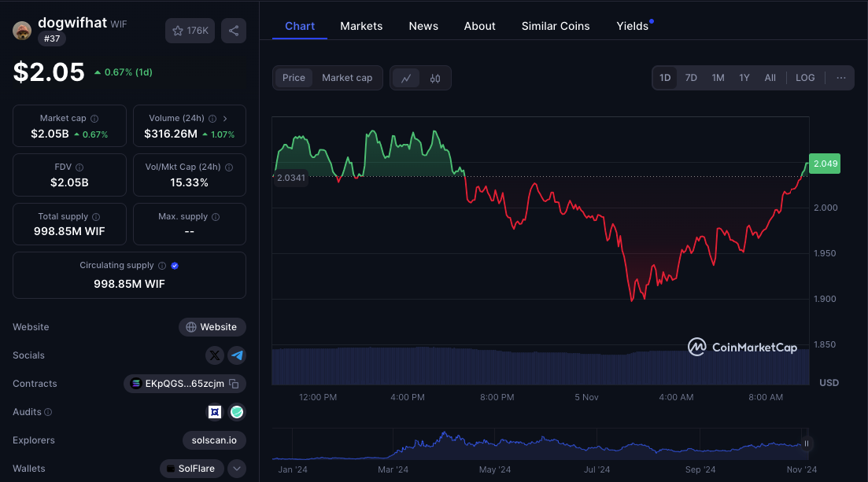Select line chart view icon

(406, 78)
